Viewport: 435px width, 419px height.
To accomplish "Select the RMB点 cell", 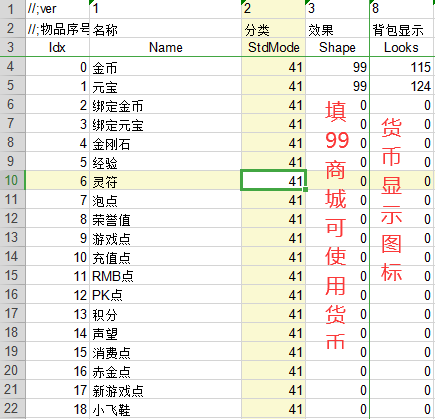I will [166, 276].
